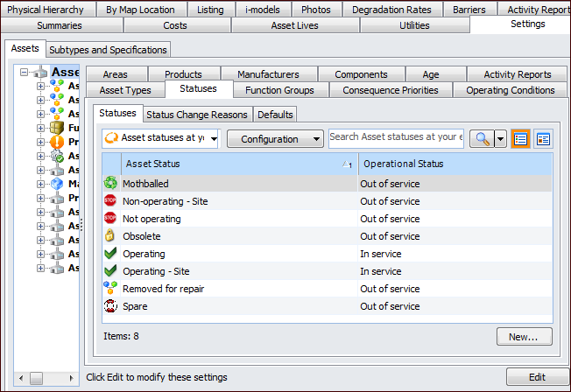This screenshot has height=392, width=571.
Task: Click the stop sign icon for Non-operating - Site
Action: pos(110,201)
